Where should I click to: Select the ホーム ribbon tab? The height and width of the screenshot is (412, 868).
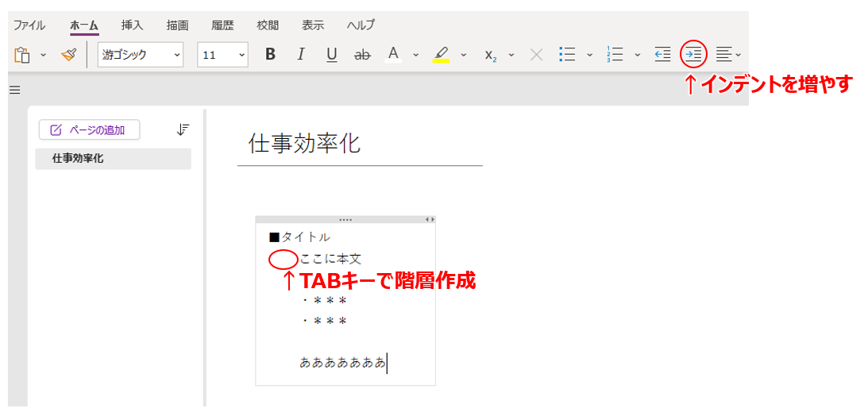coord(84,25)
